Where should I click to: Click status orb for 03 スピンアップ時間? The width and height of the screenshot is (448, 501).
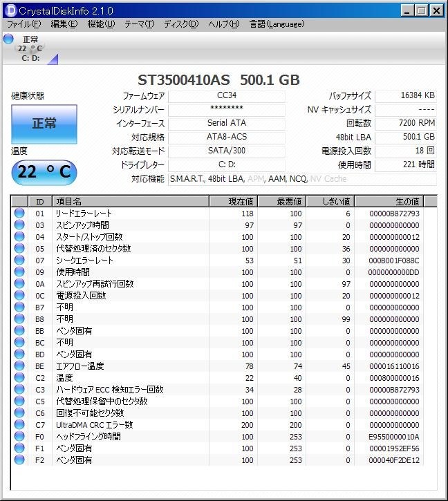point(19,225)
